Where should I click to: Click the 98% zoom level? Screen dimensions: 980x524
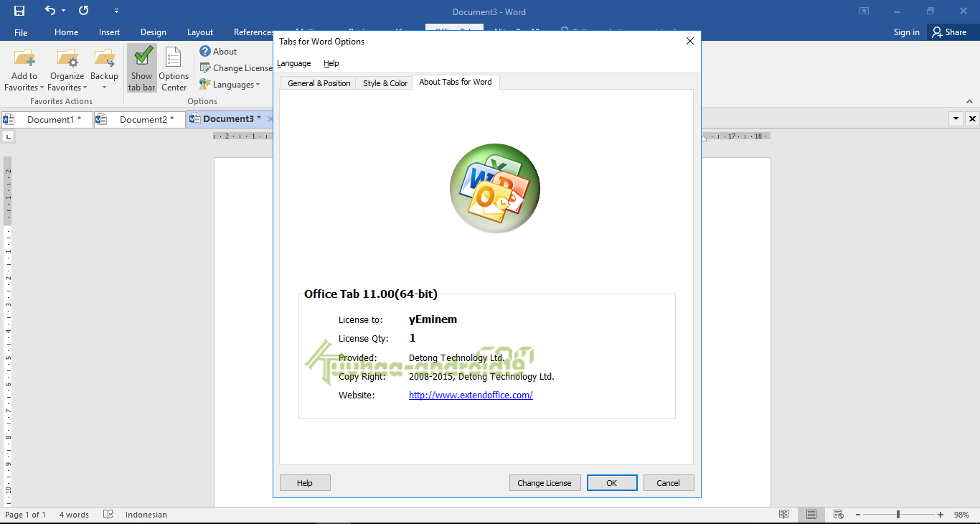[x=961, y=515]
